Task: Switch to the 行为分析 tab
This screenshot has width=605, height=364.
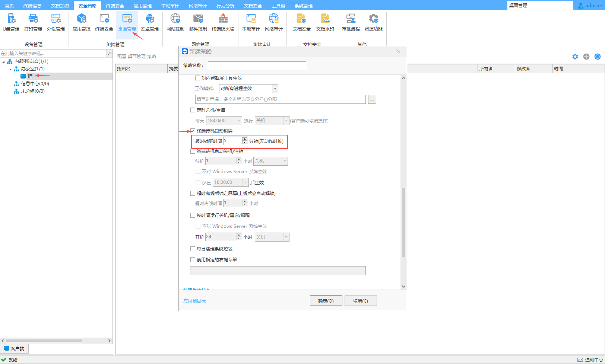Action: (x=225, y=6)
